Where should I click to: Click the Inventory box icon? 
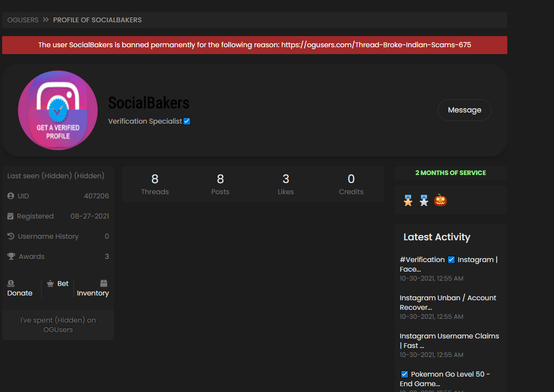(103, 283)
